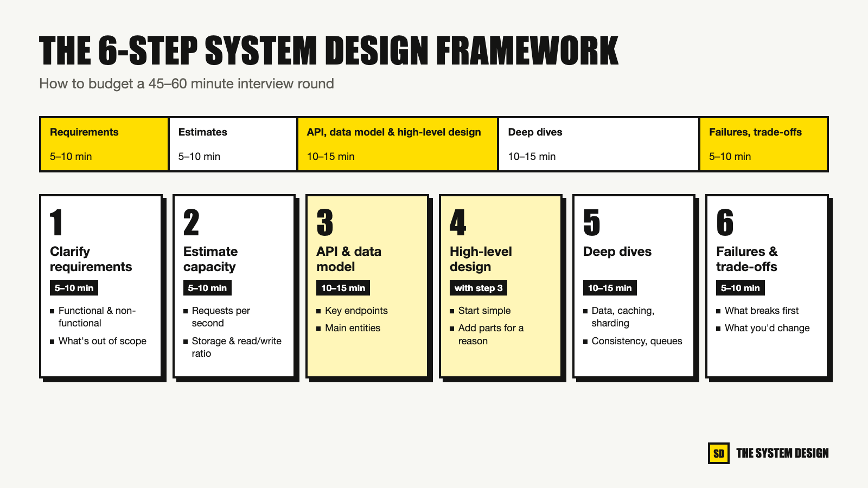Select the Estimates timeline segment
868x488 pixels.
click(x=233, y=144)
